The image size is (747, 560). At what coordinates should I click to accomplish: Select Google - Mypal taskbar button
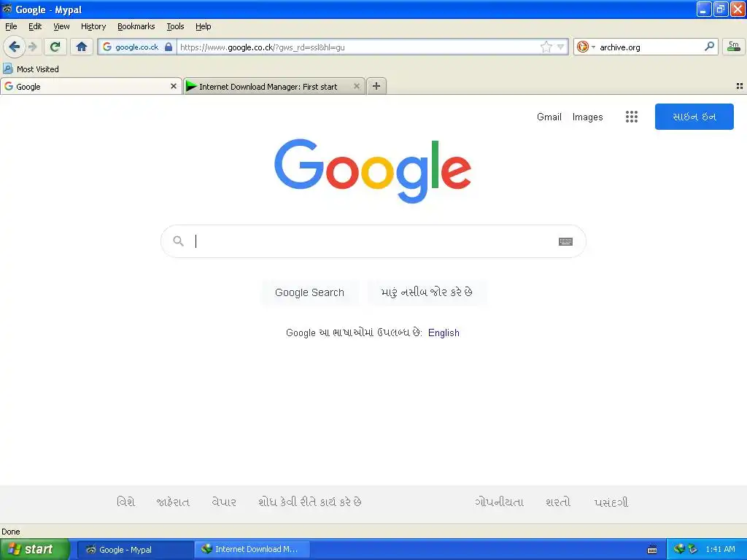135,550
